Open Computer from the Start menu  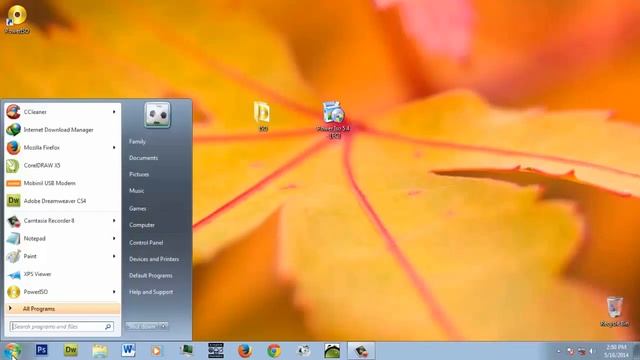coord(142,225)
